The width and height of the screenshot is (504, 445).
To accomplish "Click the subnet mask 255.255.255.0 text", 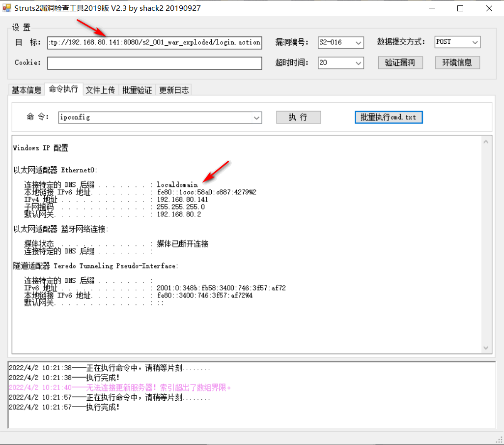I will coord(181,207).
